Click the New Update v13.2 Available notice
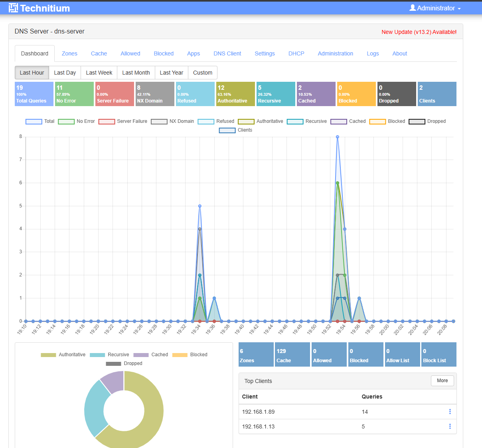The width and height of the screenshot is (482, 448). tap(419, 32)
